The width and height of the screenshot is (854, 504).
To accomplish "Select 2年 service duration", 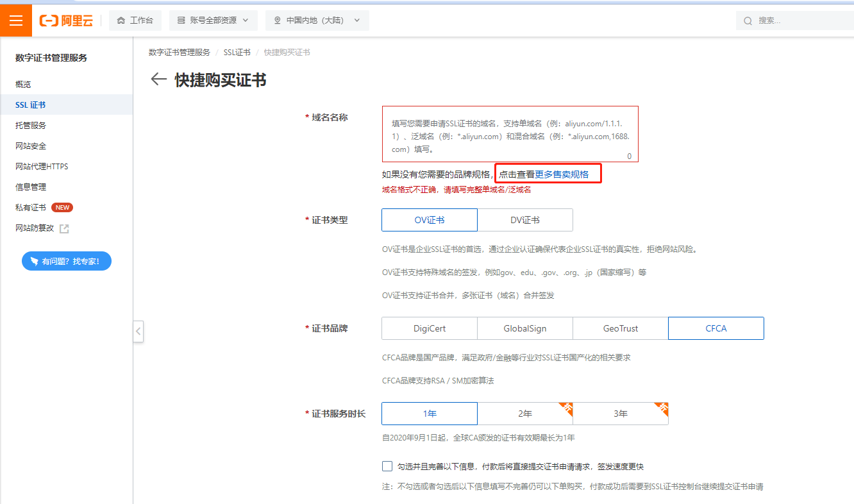I will (x=525, y=414).
